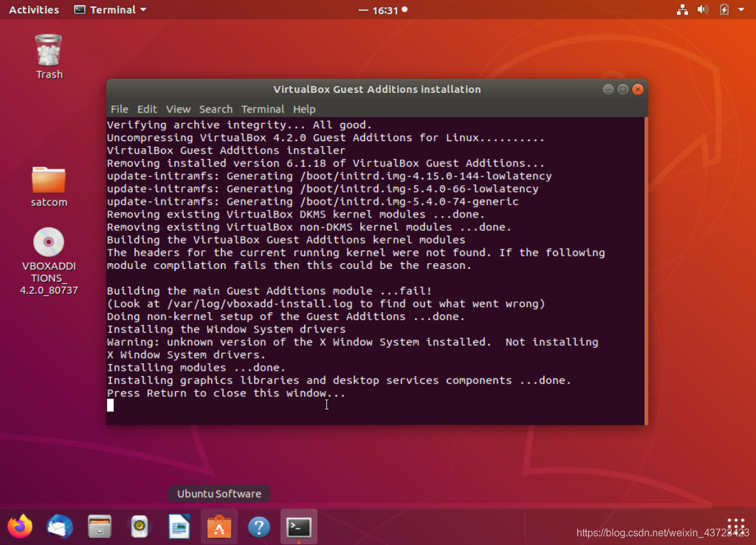Click the 'initrd.img-5.4.0-66-lowlatency' line
This screenshot has height=545, width=756.
click(x=323, y=189)
